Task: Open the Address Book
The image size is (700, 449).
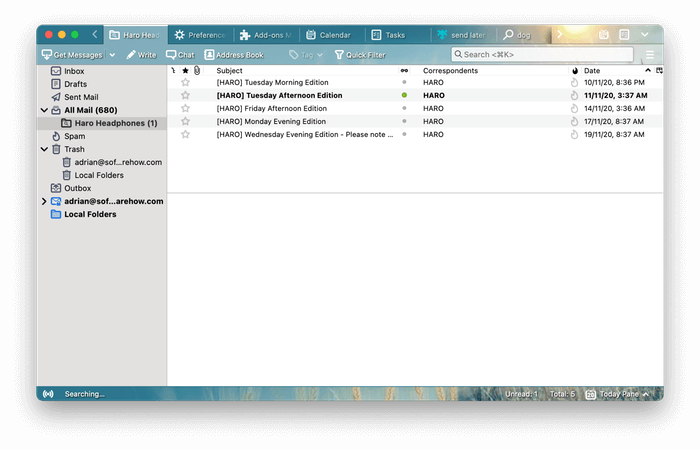Action: [234, 55]
